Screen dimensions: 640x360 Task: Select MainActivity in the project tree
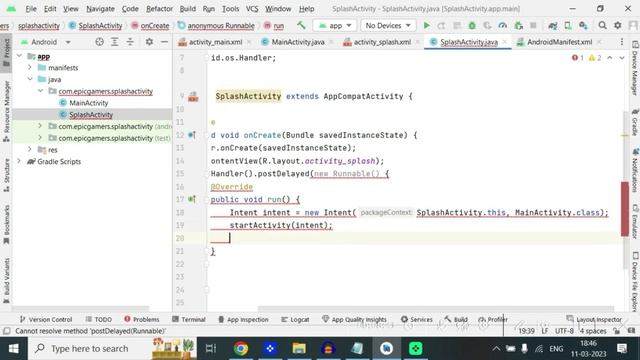click(x=89, y=103)
